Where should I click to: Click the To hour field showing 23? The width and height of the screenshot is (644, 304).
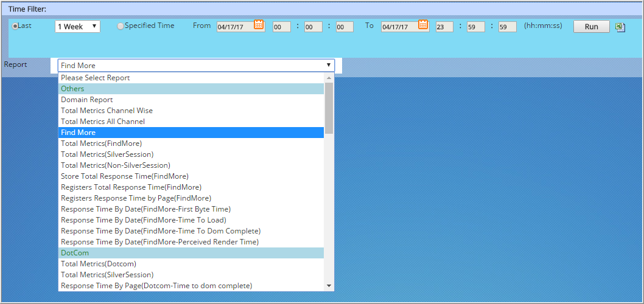click(x=444, y=27)
